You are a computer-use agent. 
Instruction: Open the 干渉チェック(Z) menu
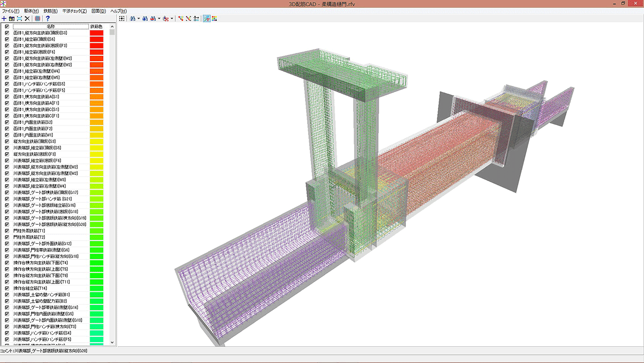75,11
